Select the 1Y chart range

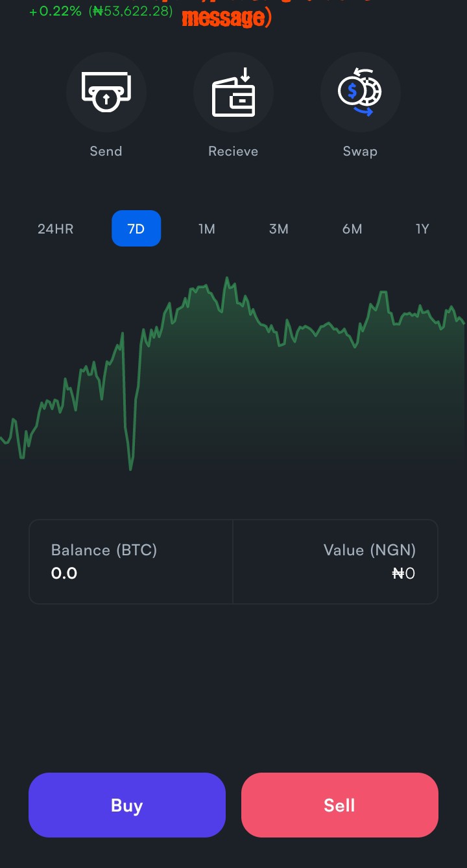422,228
